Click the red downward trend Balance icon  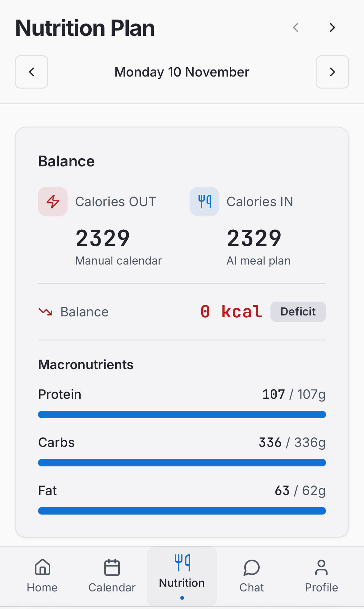45,312
